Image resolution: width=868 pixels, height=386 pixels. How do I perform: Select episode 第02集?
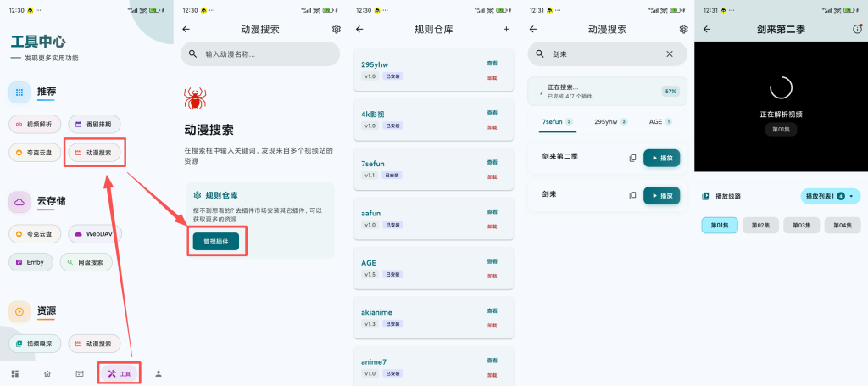[760, 226]
